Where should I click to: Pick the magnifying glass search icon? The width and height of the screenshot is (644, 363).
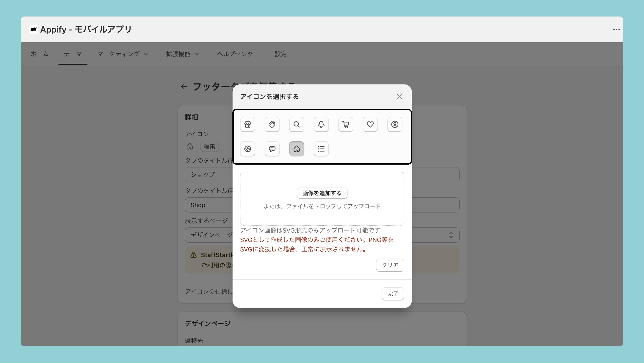coord(296,124)
